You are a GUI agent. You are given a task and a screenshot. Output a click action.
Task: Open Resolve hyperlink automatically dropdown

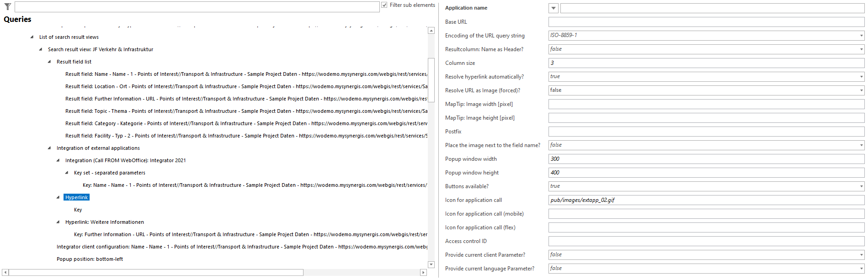tap(861, 77)
